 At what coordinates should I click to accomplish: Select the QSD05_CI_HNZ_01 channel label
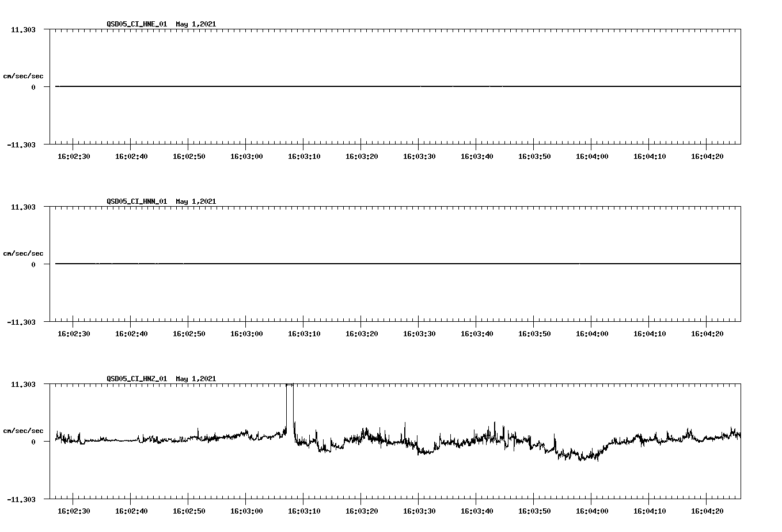(x=135, y=378)
